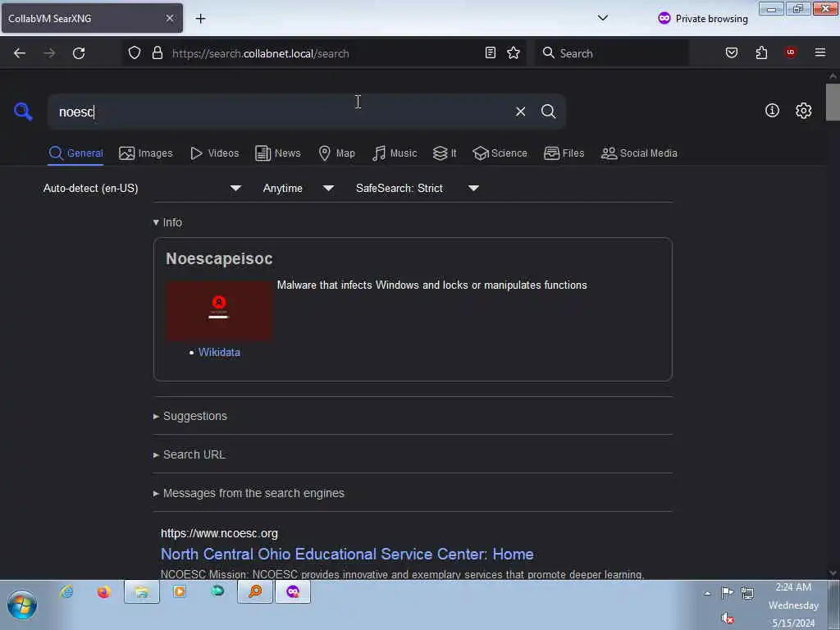This screenshot has width=840, height=630.
Task: Switch to the Images search tab
Action: (x=146, y=153)
